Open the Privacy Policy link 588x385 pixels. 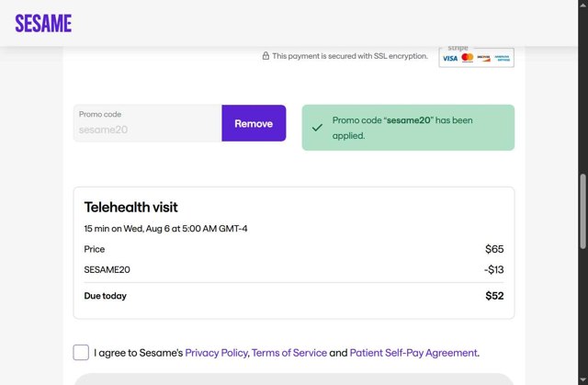tap(217, 353)
